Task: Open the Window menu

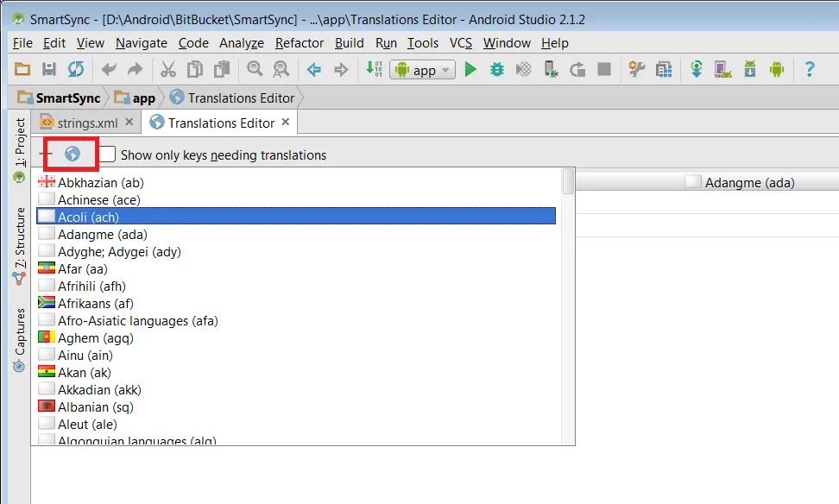Action: 507,43
